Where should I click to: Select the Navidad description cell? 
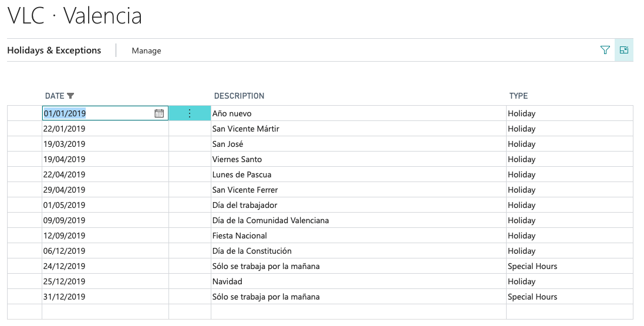(x=227, y=281)
